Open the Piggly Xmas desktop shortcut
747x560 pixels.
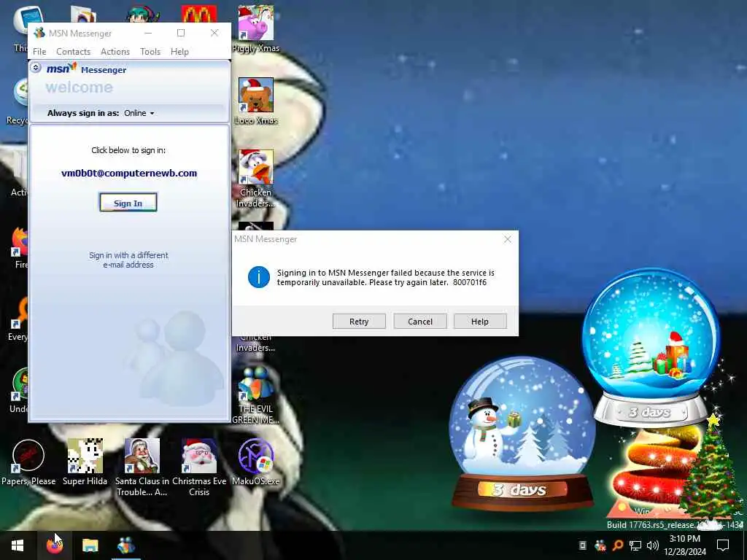[256, 28]
